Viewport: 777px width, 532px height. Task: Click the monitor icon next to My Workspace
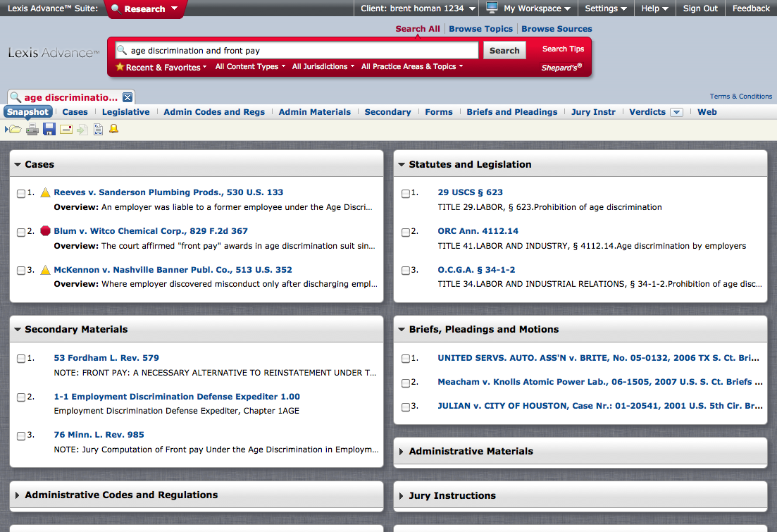[492, 8]
